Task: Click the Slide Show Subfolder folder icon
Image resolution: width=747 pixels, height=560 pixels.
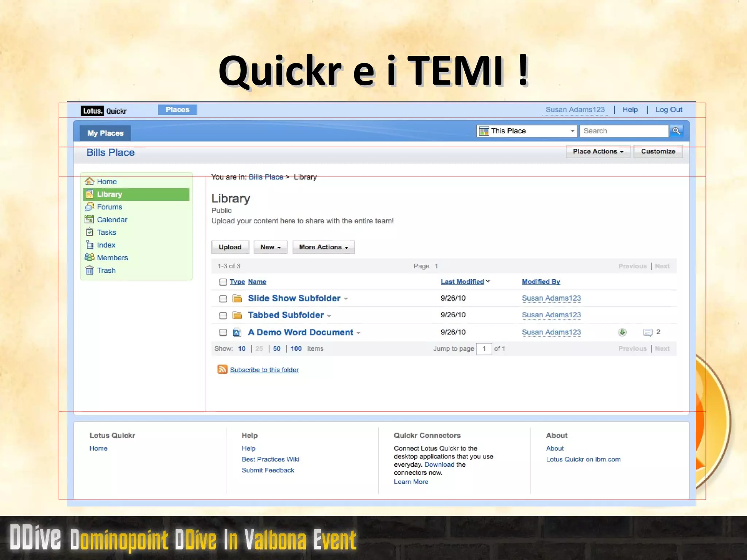Action: [x=237, y=299]
